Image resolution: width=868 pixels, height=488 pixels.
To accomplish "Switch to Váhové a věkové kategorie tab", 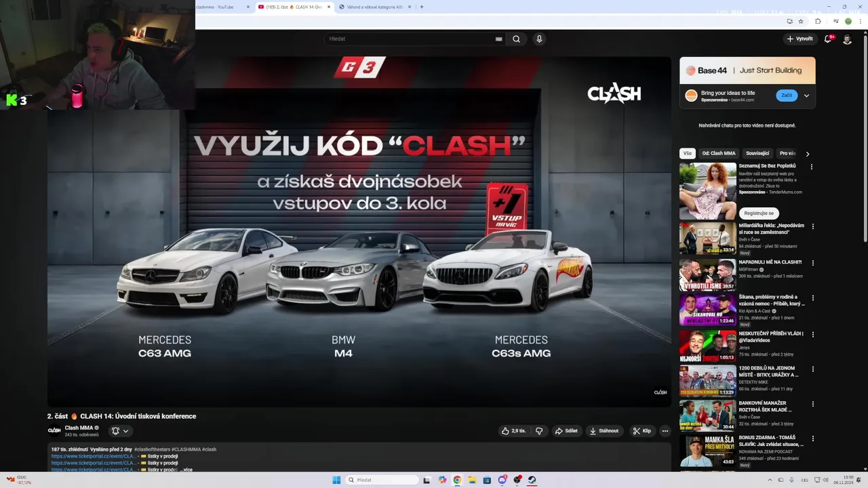I will [x=375, y=7].
